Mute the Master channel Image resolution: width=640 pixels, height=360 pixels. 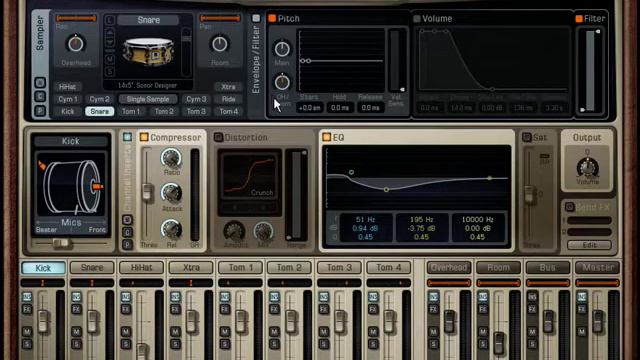point(582,331)
